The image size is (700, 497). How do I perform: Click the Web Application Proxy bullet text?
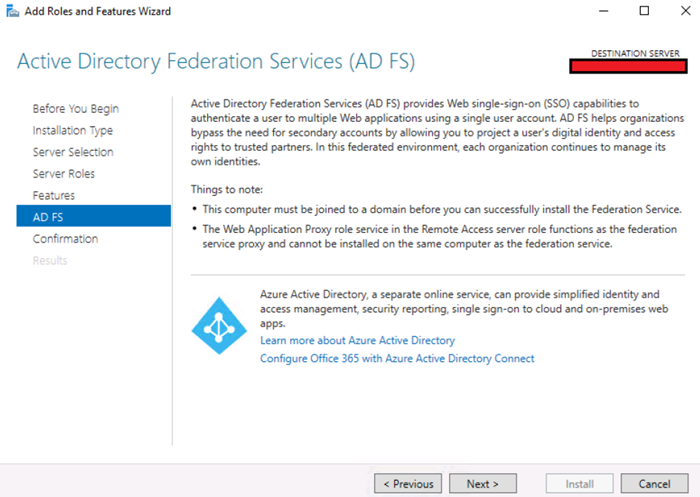pos(440,236)
